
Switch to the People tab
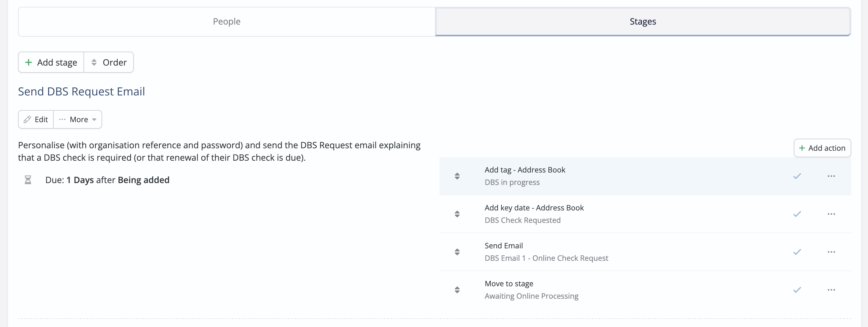pyautogui.click(x=226, y=21)
